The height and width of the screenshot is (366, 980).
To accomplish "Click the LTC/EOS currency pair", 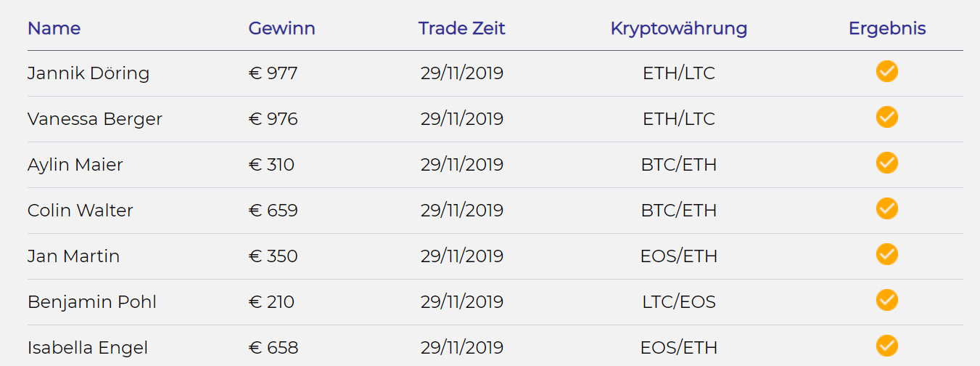I will coord(679,302).
